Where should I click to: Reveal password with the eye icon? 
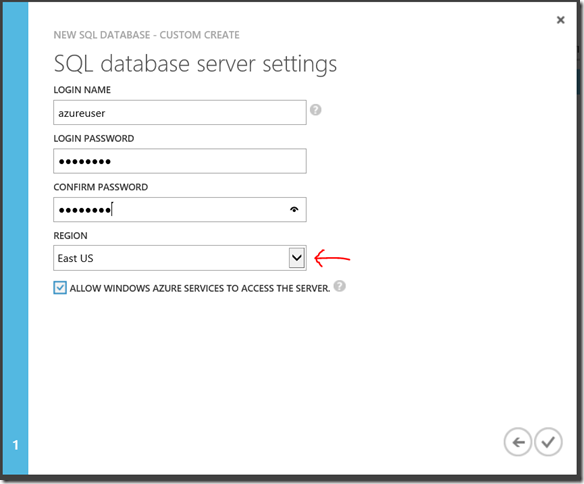click(294, 210)
